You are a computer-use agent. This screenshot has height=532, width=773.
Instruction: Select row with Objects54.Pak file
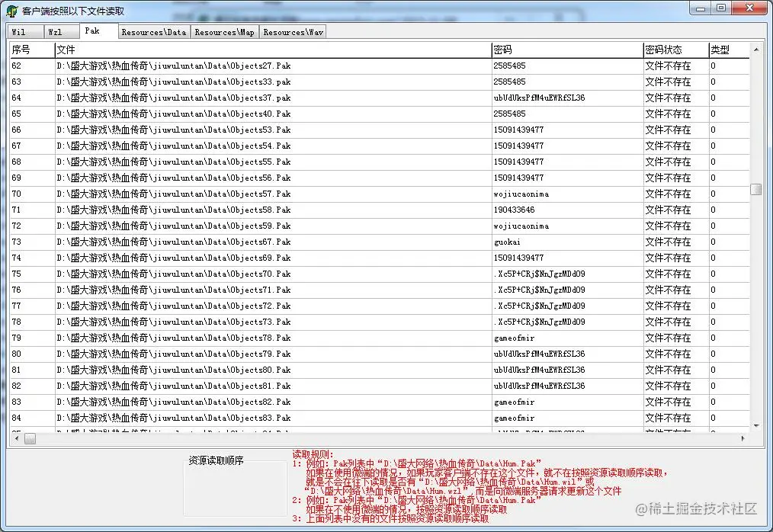coord(380,146)
